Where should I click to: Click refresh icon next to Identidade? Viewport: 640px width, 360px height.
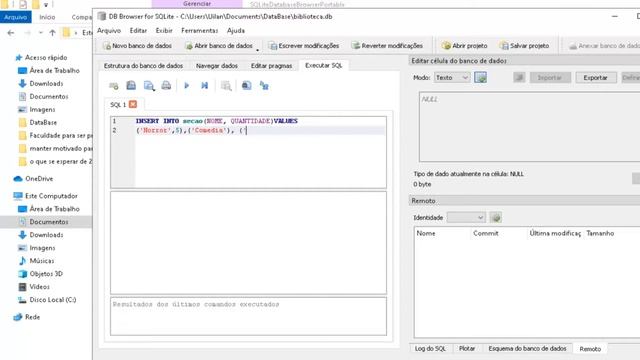496,218
